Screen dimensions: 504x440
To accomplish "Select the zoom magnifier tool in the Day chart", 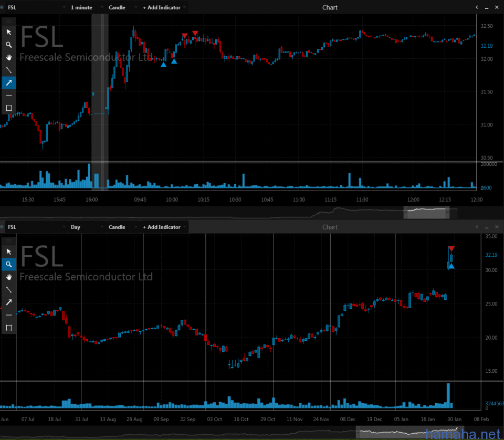I will [9, 264].
